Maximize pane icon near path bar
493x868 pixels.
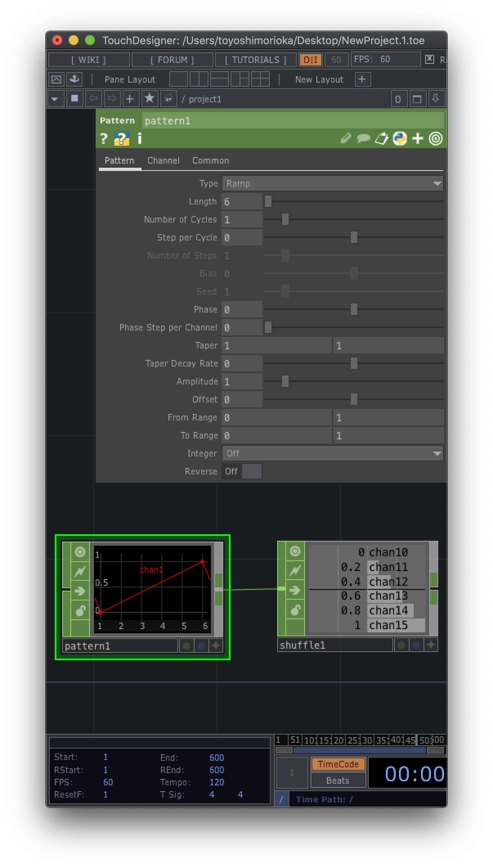coord(417,99)
